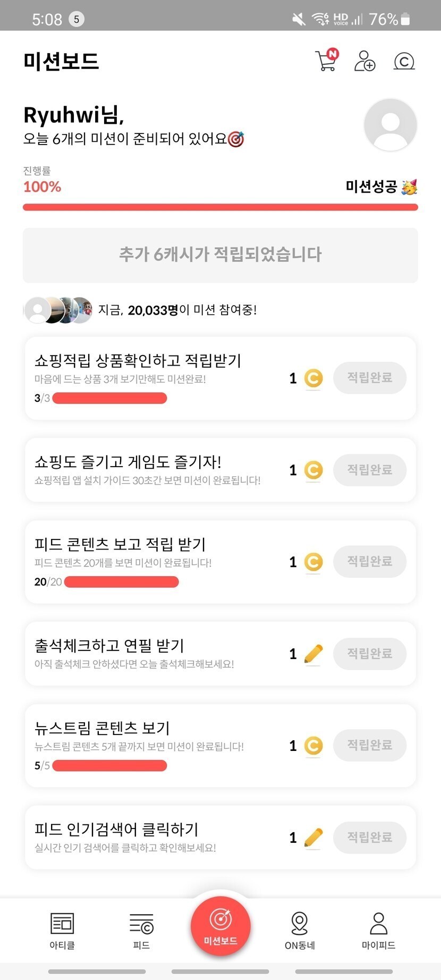Click the 추가 6캐시가 적립되었습니다 banner
441x980 pixels.
(220, 255)
